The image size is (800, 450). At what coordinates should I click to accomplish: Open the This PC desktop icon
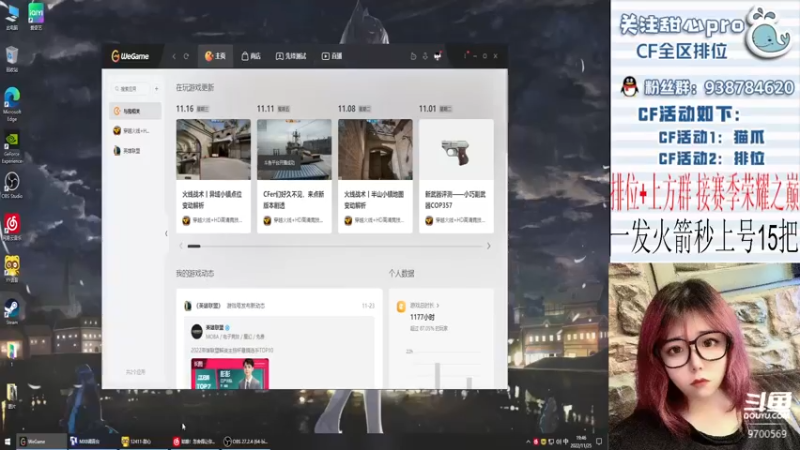click(12, 16)
